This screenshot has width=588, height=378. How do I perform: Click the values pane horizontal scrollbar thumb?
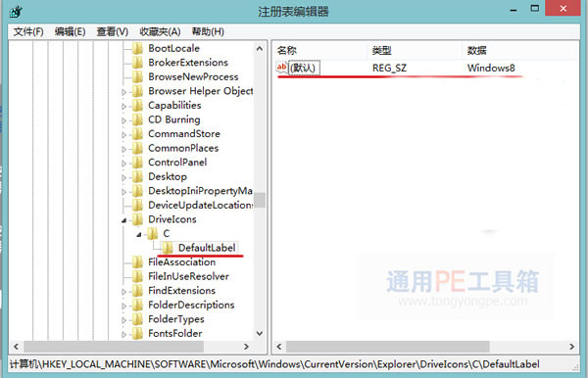point(388,347)
